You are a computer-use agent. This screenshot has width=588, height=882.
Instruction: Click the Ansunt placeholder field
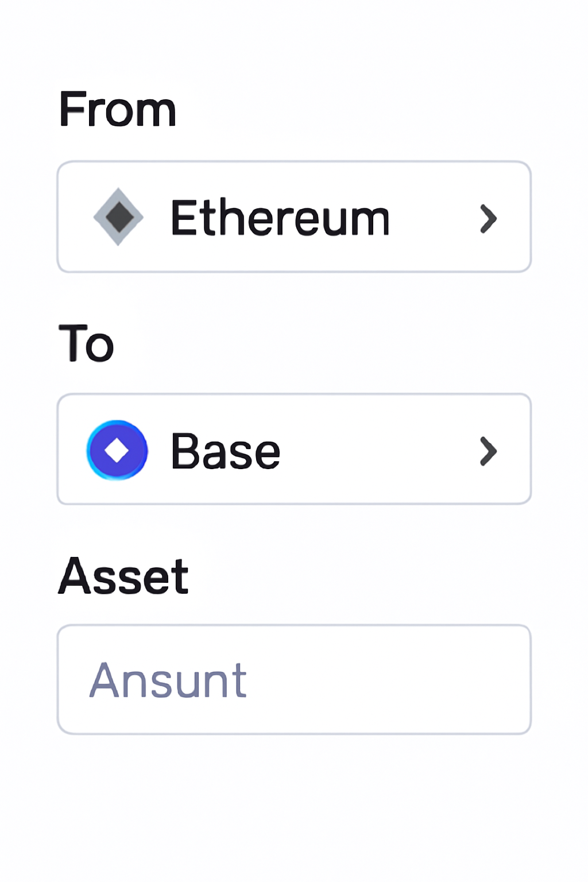(168, 679)
